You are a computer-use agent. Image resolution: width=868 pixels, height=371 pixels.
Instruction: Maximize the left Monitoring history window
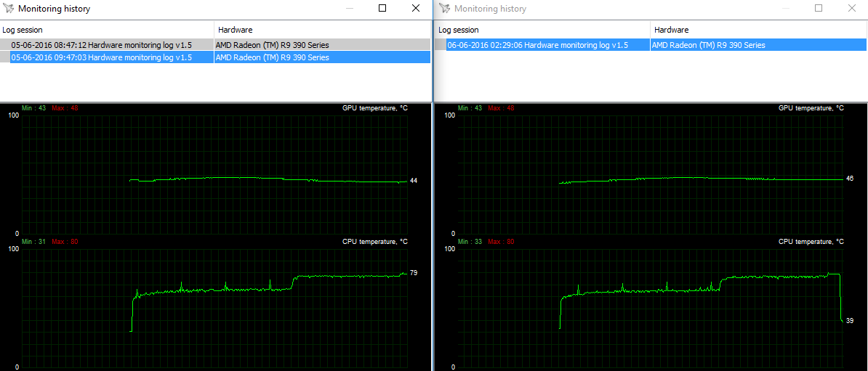click(x=382, y=8)
